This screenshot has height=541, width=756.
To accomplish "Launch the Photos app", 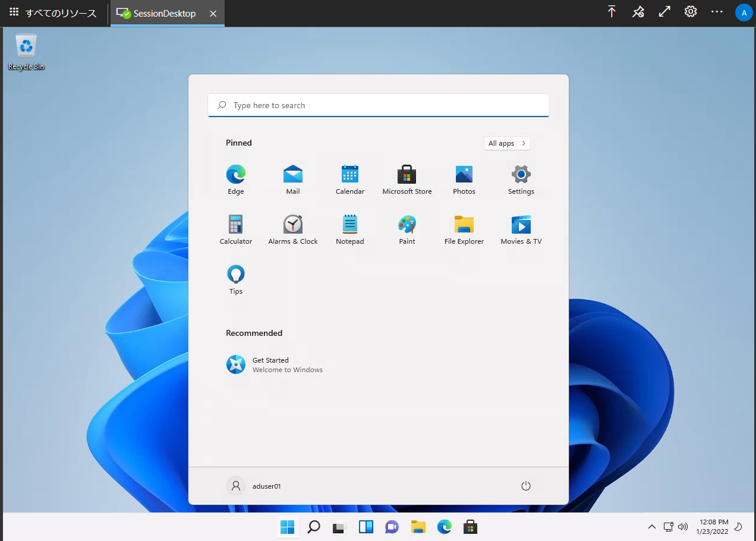I will pyautogui.click(x=464, y=180).
